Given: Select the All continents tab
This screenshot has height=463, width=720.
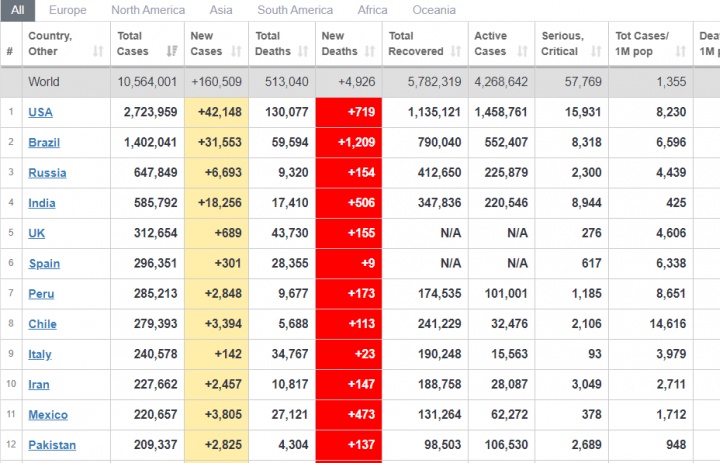Looking at the screenshot, I should pyautogui.click(x=19, y=10).
